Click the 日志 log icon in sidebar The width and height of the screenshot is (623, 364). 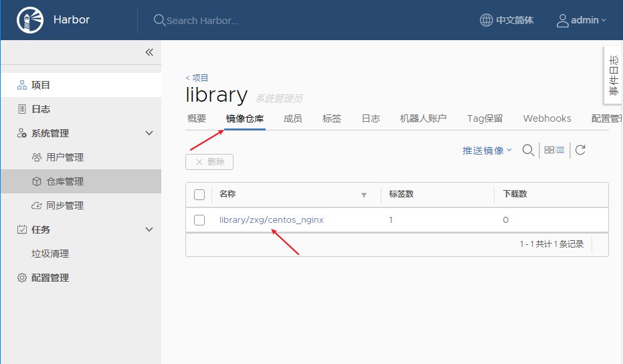(x=22, y=109)
